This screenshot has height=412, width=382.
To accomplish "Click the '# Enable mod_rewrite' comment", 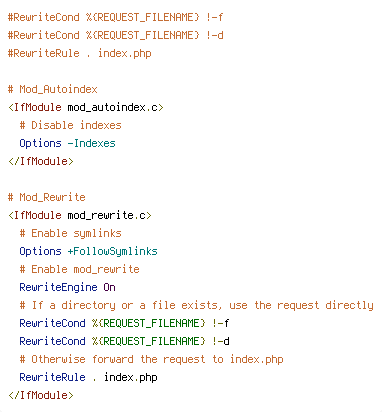I will click(x=79, y=269).
